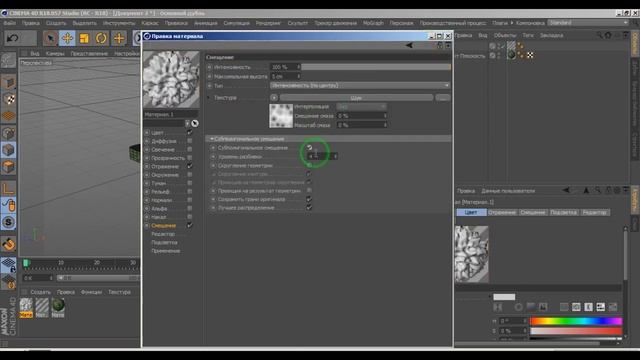Select the Применение item in channel list
The image size is (640, 360).
tap(165, 251)
